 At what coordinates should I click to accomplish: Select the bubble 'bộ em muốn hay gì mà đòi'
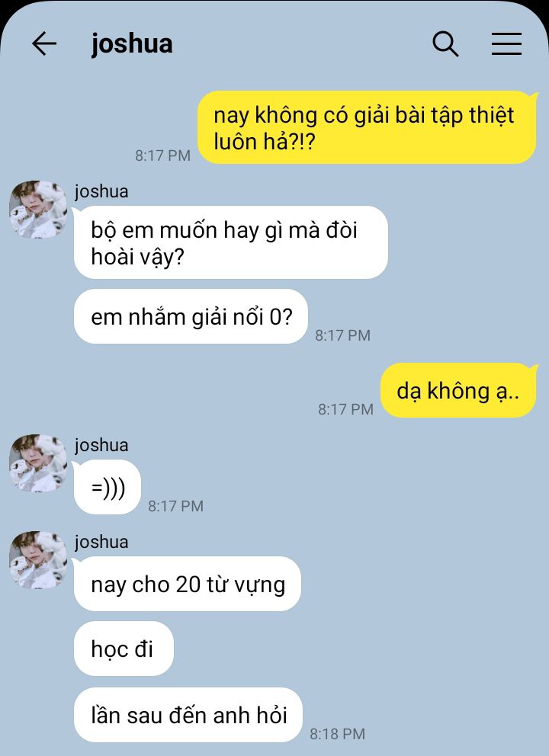[230, 242]
